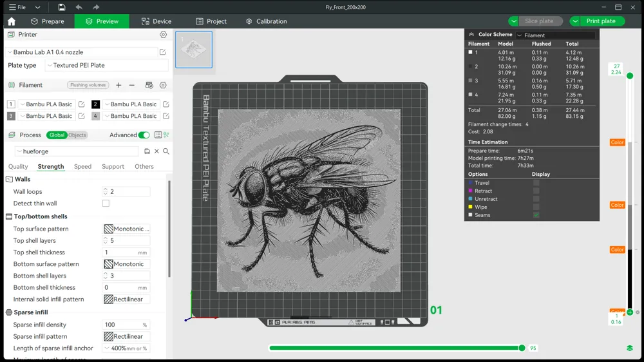Open the Print plate dropdown arrow
The image size is (644, 362).
(575, 21)
